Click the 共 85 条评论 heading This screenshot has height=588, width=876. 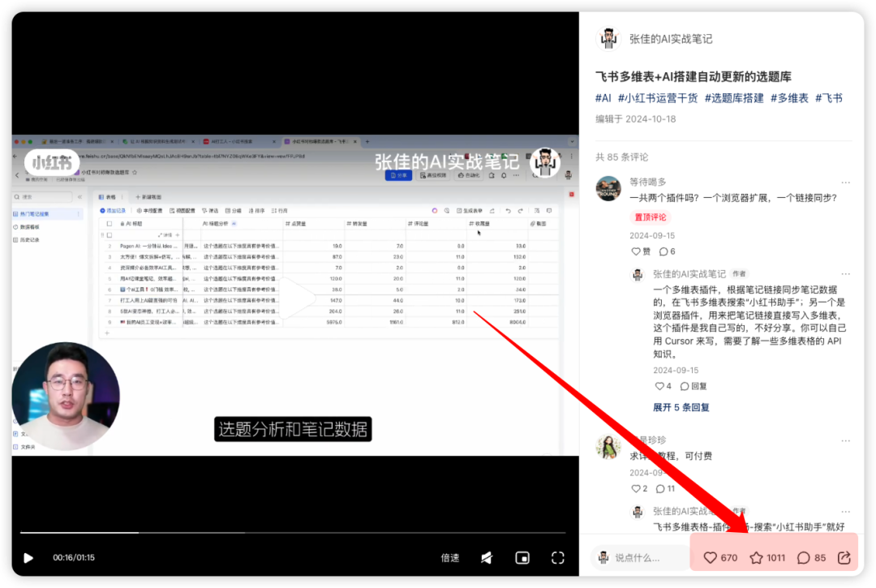coord(622,157)
